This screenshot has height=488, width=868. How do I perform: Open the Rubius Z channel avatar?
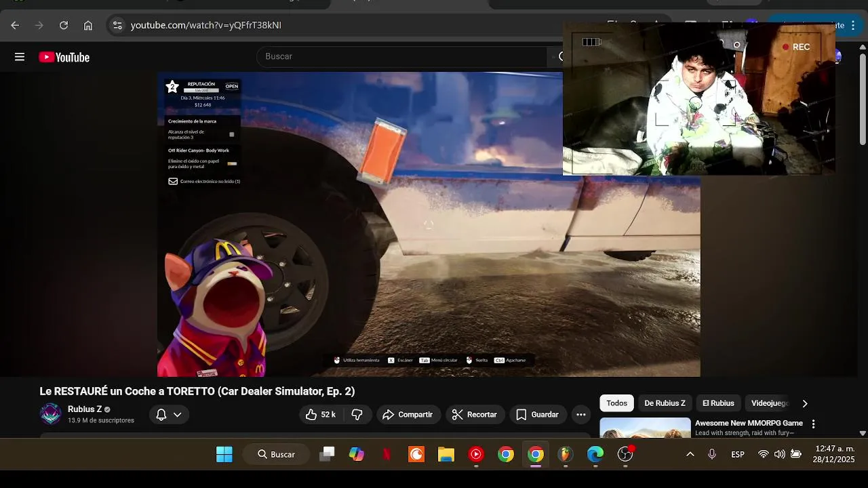point(51,414)
